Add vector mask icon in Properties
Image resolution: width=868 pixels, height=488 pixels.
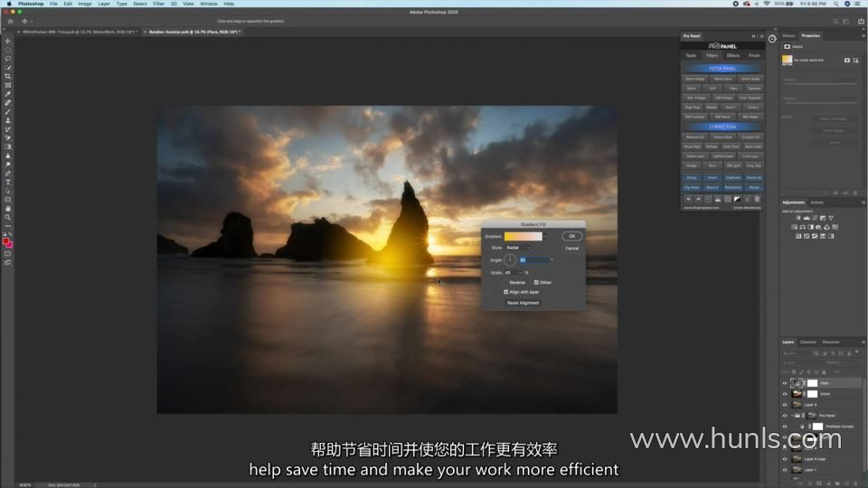tap(855, 61)
